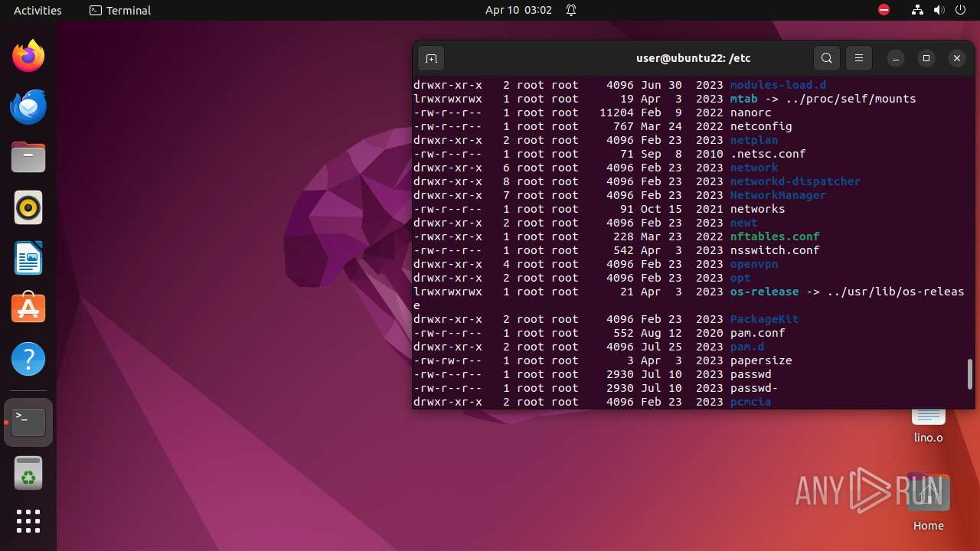980x551 pixels.
Task: Open LibreOffice Writer from dock
Action: pyautogui.click(x=28, y=258)
